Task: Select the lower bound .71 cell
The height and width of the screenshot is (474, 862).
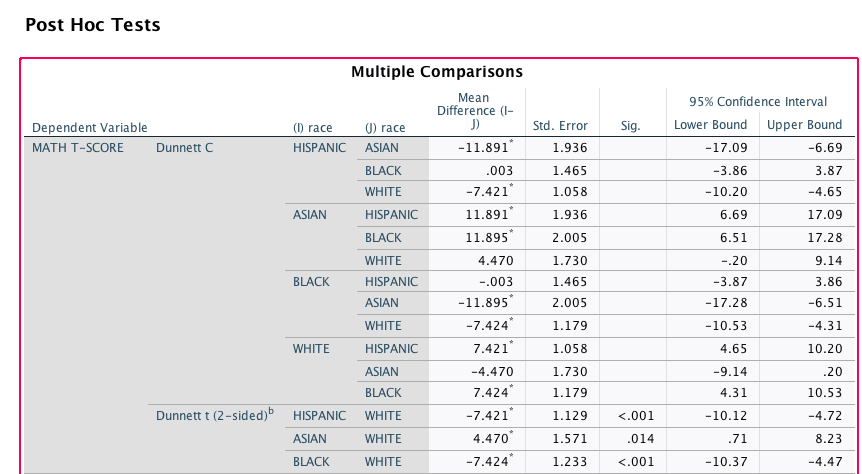Action: tap(737, 439)
